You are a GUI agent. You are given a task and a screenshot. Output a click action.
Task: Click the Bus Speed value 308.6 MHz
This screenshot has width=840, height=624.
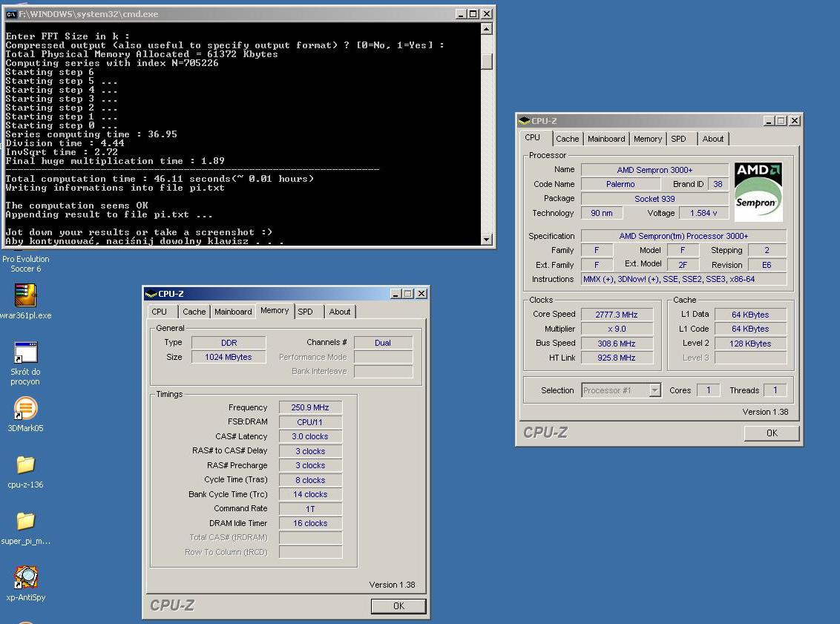[617, 344]
